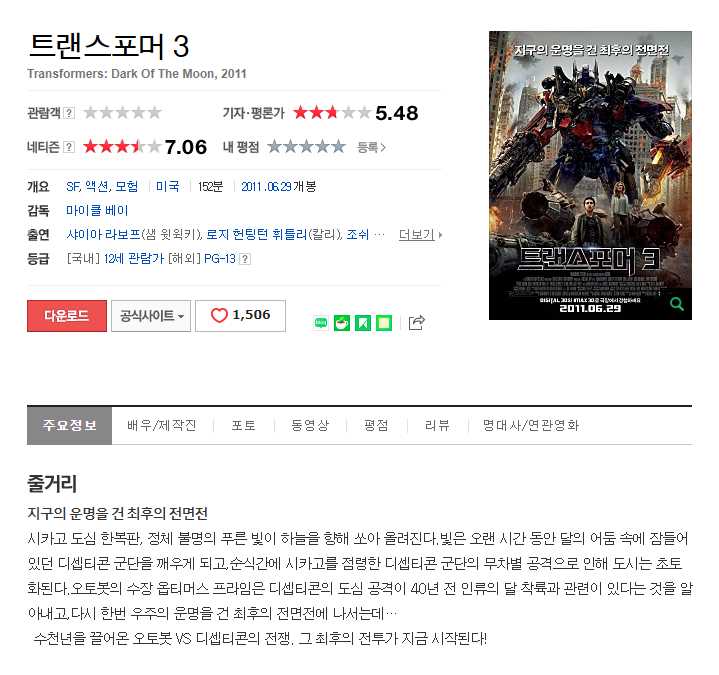Click the red 다운로드 button
719x675 pixels.
point(67,315)
